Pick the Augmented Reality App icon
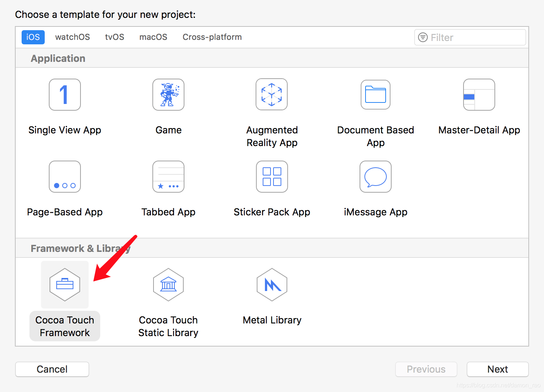The height and width of the screenshot is (392, 544). pyautogui.click(x=272, y=94)
